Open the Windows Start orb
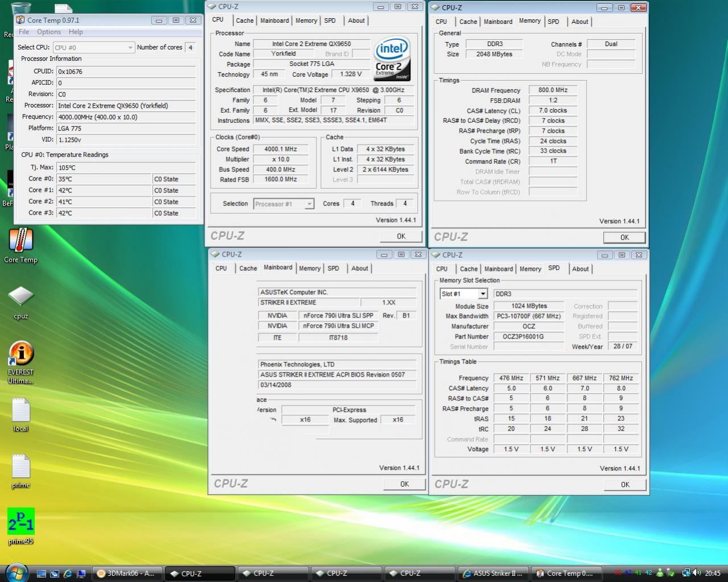This screenshot has width=728, height=582. 15,573
